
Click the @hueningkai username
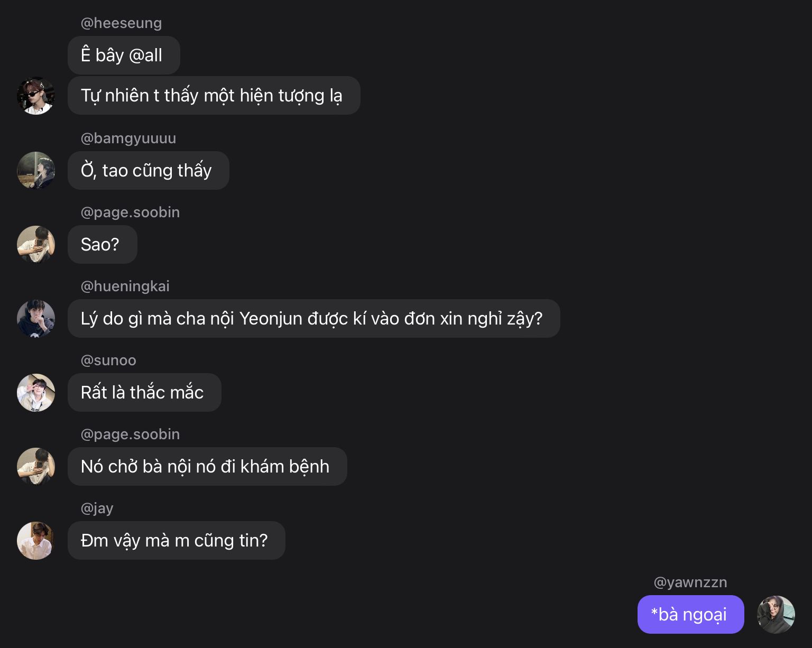(125, 286)
